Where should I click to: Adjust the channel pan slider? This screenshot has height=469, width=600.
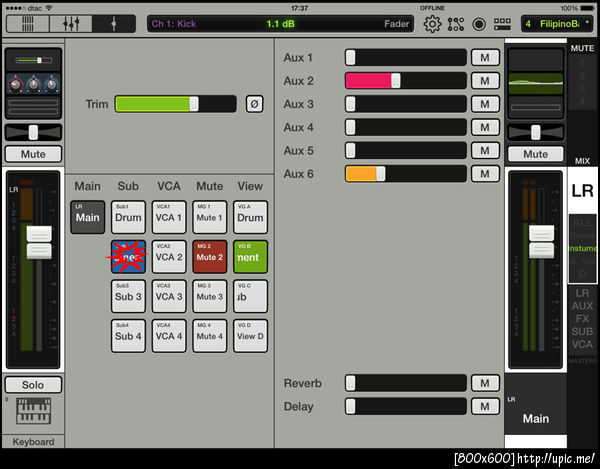pyautogui.click(x=33, y=132)
